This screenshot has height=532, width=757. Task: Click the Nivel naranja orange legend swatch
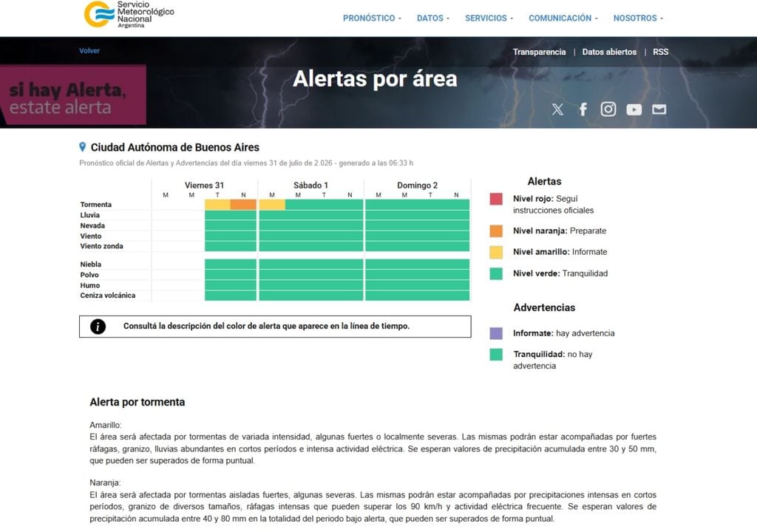[x=496, y=231]
